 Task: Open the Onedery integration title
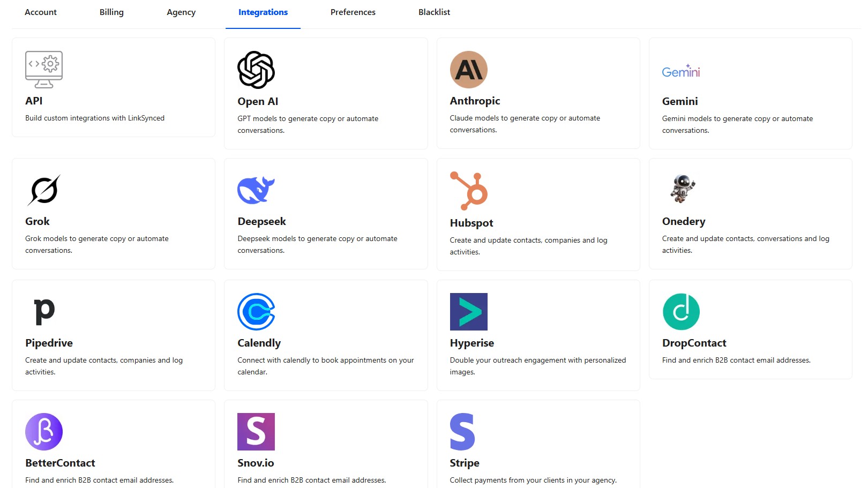(684, 222)
